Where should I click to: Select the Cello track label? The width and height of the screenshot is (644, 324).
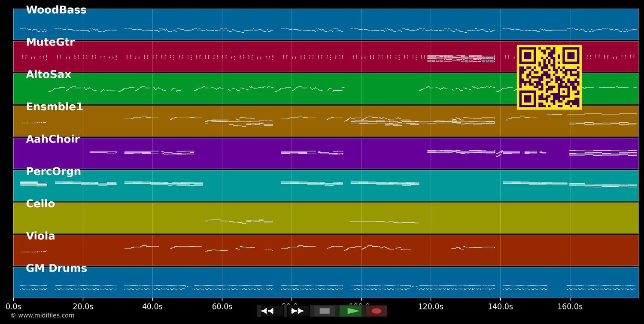(x=40, y=204)
